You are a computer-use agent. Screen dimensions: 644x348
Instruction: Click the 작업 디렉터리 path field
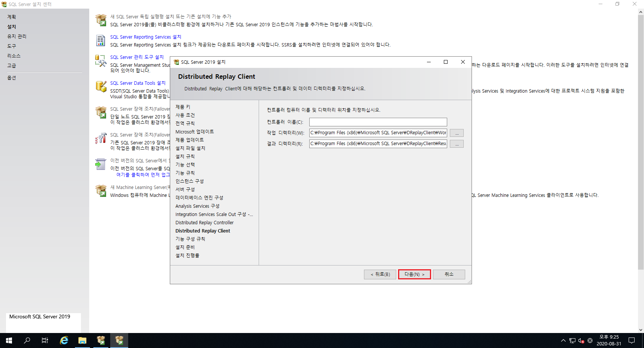[x=378, y=133]
